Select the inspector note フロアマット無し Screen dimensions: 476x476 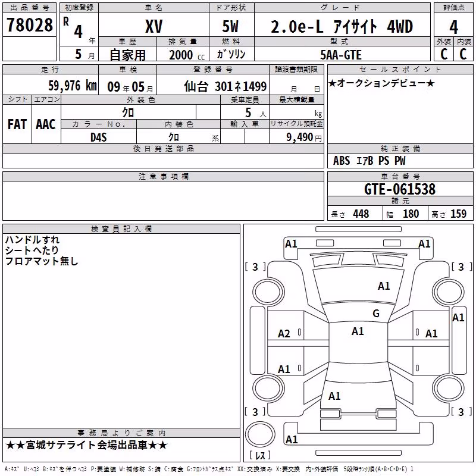[x=42, y=261]
